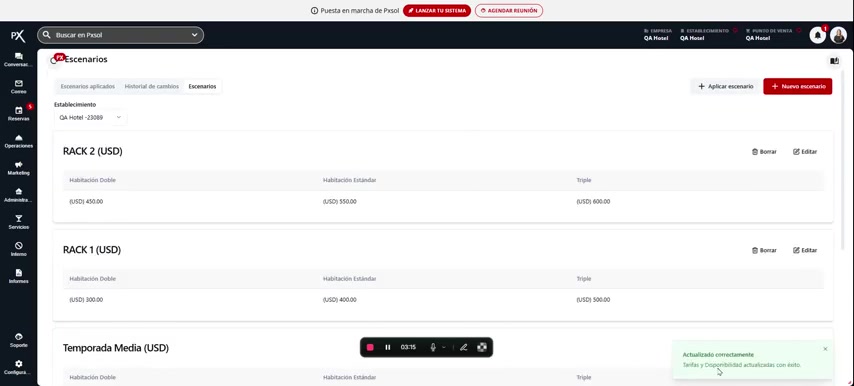Switch to Historial de cambios tab
This screenshot has width=854, height=386.
(x=151, y=87)
